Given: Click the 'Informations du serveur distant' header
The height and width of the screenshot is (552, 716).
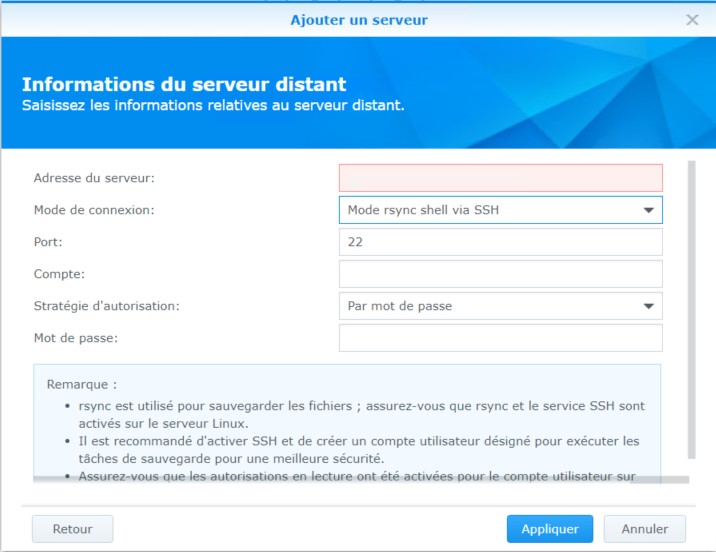Looking at the screenshot, I should [x=184, y=85].
